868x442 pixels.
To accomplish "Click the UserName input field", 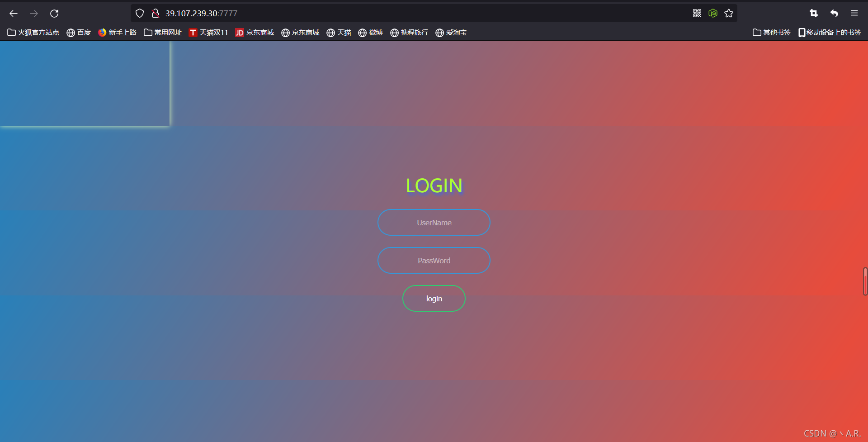I will click(x=434, y=223).
